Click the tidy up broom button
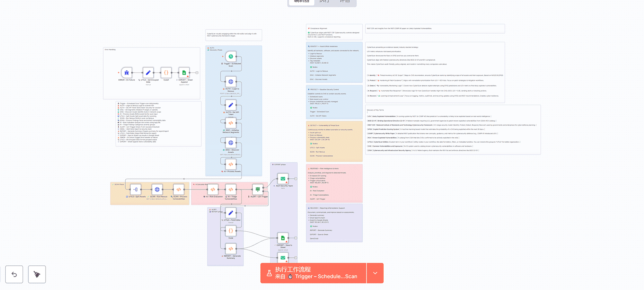 point(37,274)
